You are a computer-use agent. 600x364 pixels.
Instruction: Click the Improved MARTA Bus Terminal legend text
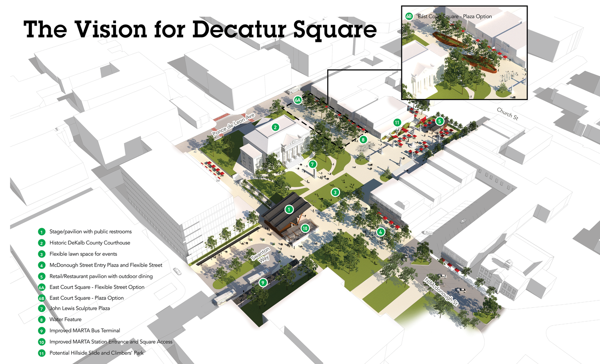84,330
